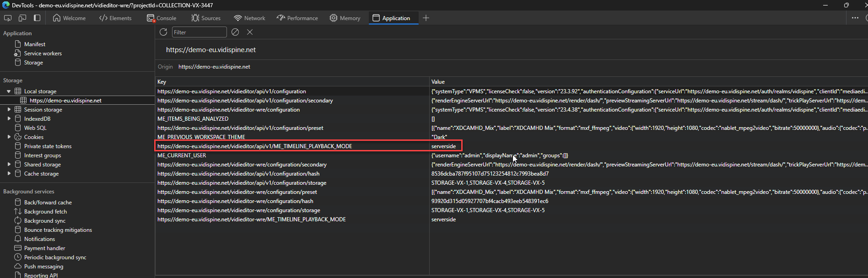Click the refresh storage icon
This screenshot has height=278, width=868.
tap(163, 32)
